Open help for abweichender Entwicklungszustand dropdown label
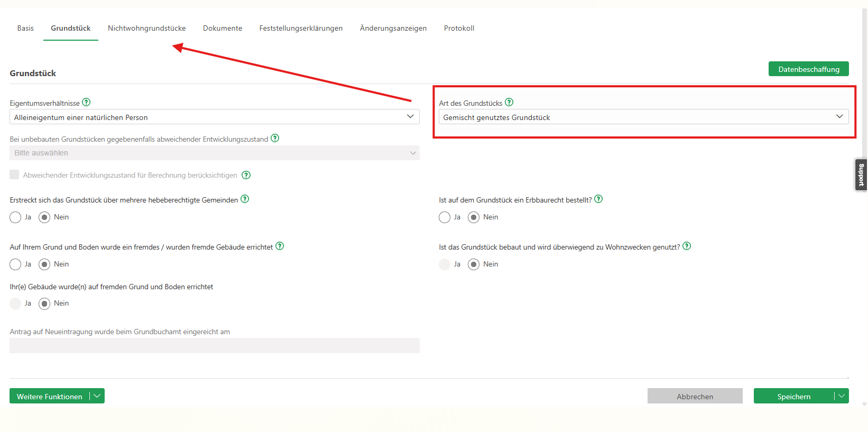 click(x=275, y=139)
